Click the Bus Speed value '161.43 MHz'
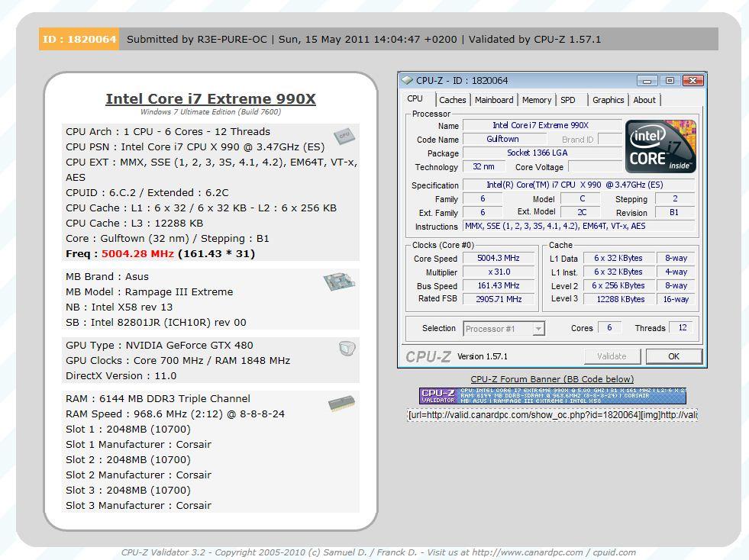The height and width of the screenshot is (560, 749). point(499,285)
